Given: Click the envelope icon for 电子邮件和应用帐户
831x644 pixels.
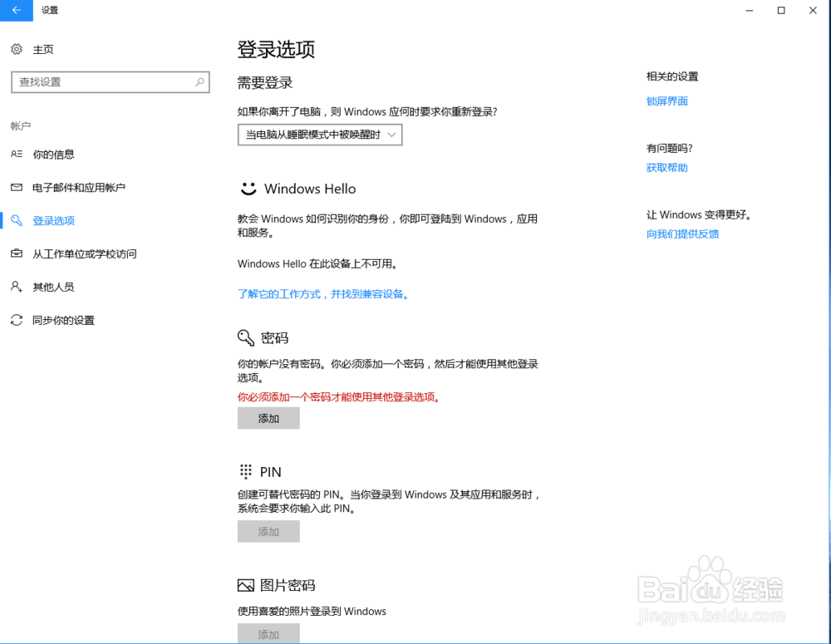Looking at the screenshot, I should [17, 187].
